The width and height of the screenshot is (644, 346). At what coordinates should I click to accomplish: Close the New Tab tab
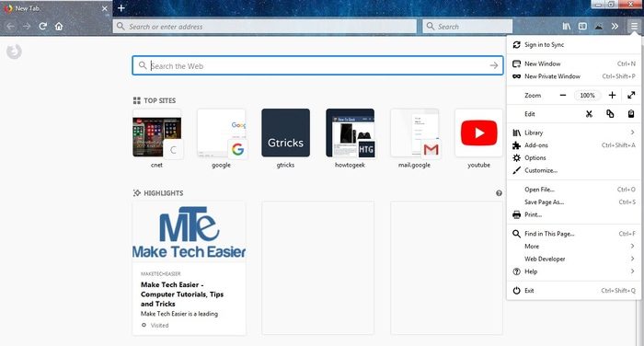point(104,8)
